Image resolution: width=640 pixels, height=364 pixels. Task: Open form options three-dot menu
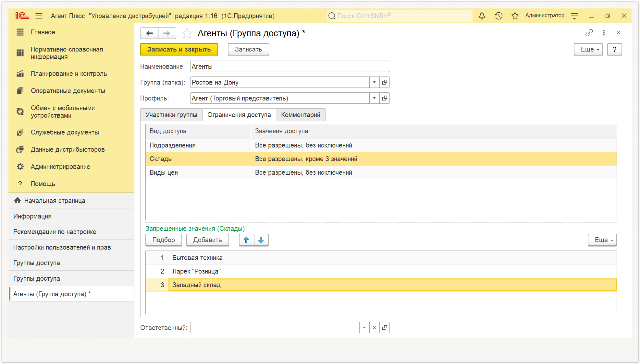coord(604,33)
